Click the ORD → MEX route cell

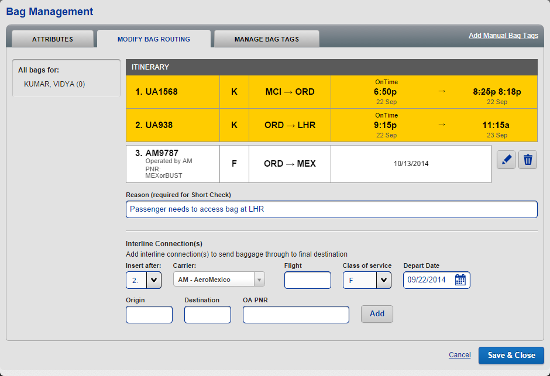point(290,164)
